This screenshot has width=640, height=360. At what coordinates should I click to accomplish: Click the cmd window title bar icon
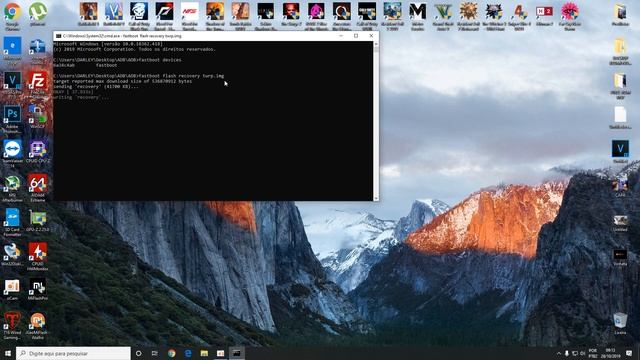click(x=58, y=36)
